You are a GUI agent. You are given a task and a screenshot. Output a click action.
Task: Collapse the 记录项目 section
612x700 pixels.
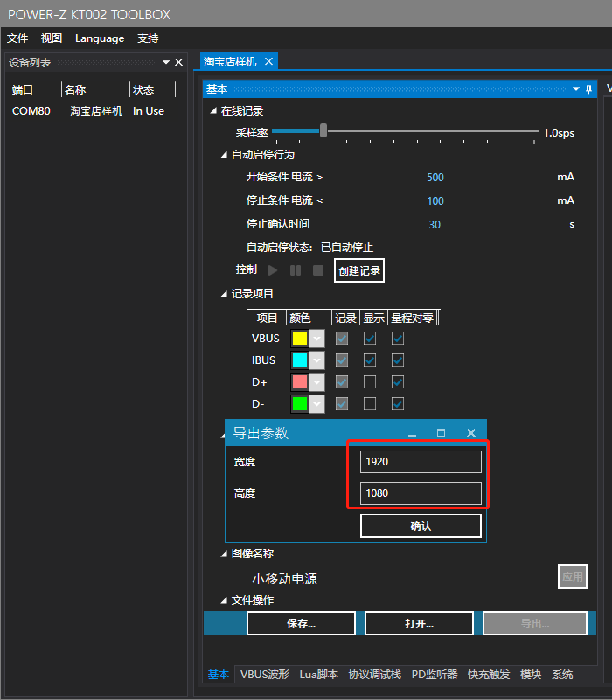224,294
